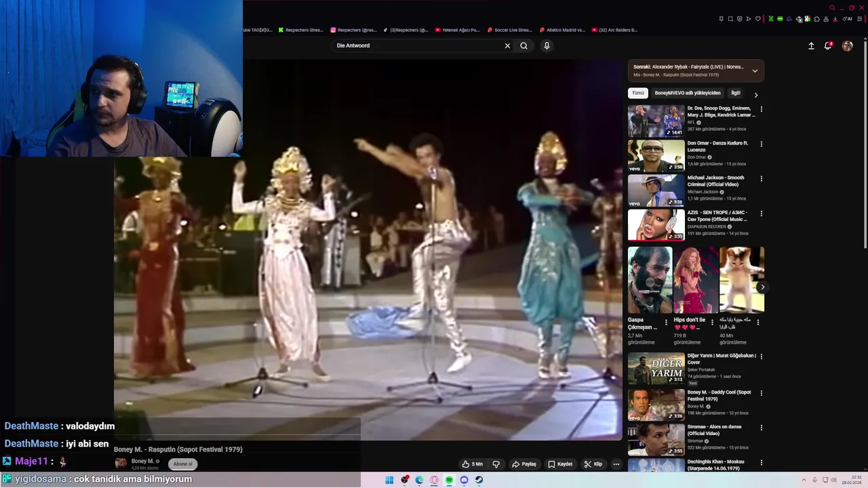Click the browser pin icon in toolbar
The image size is (868, 488).
point(722,19)
